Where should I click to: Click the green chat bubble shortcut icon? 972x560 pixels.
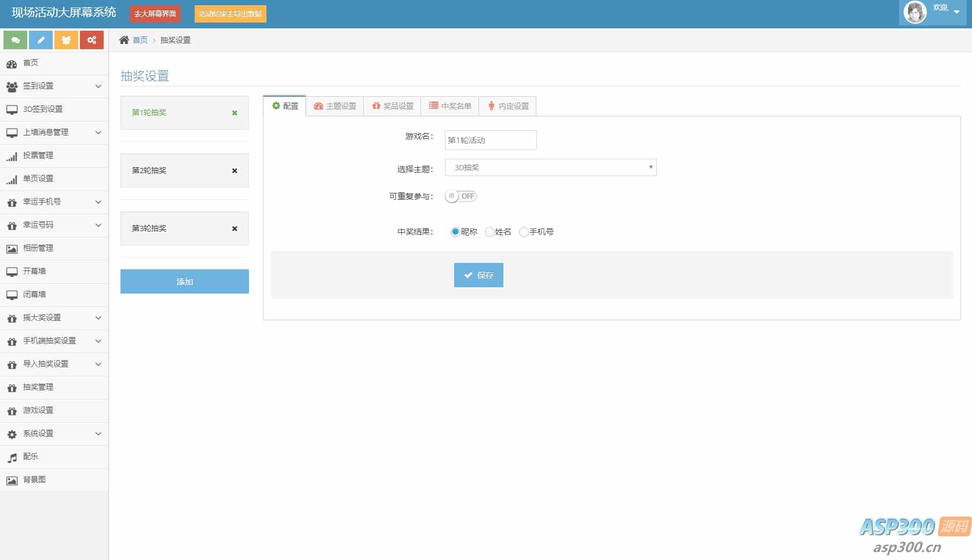(x=16, y=40)
